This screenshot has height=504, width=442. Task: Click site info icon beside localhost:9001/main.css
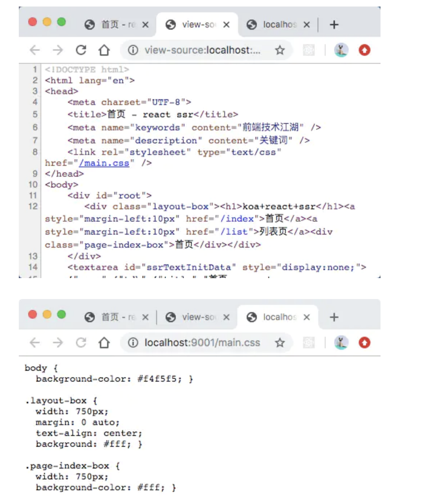pos(133,343)
